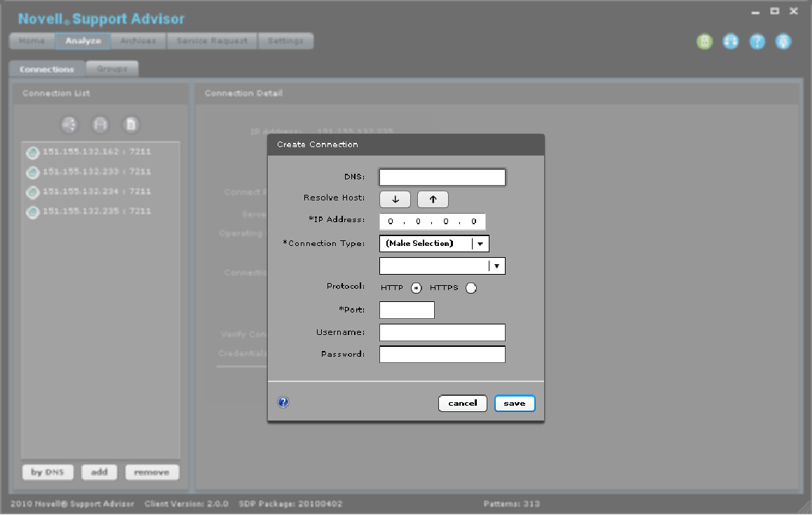
Task: Click the DNS input field
Action: [x=442, y=177]
